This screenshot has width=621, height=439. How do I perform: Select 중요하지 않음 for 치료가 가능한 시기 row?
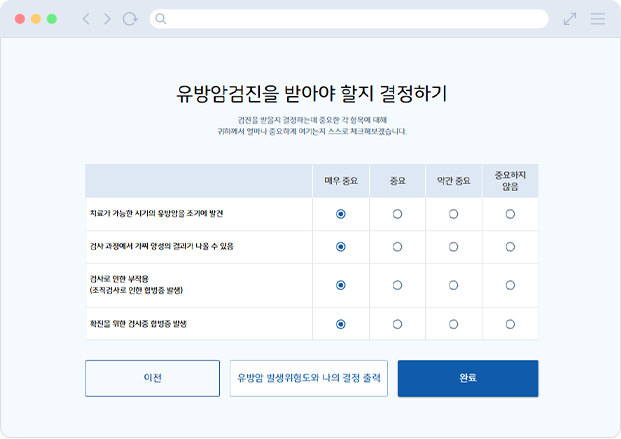[x=510, y=214]
